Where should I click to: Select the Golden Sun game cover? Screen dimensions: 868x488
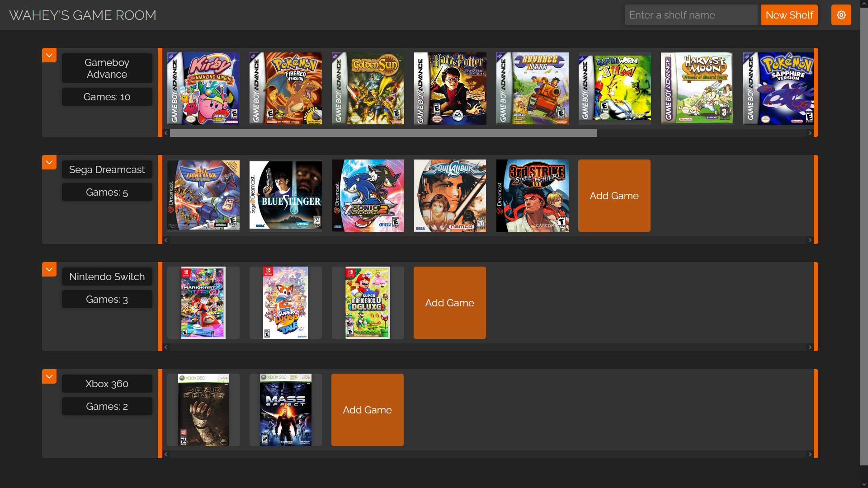click(x=368, y=89)
